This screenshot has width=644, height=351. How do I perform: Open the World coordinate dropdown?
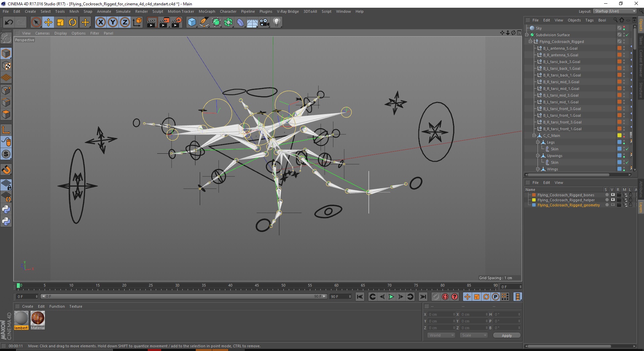pos(441,335)
